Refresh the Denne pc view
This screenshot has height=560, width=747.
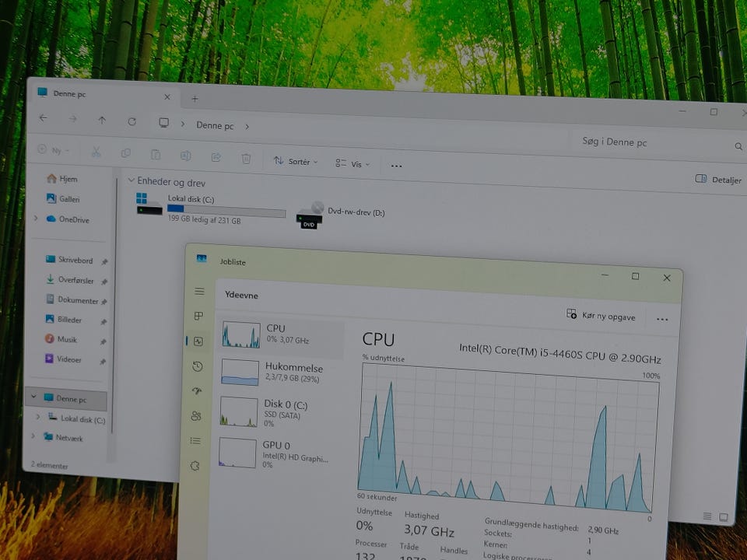[x=132, y=121]
